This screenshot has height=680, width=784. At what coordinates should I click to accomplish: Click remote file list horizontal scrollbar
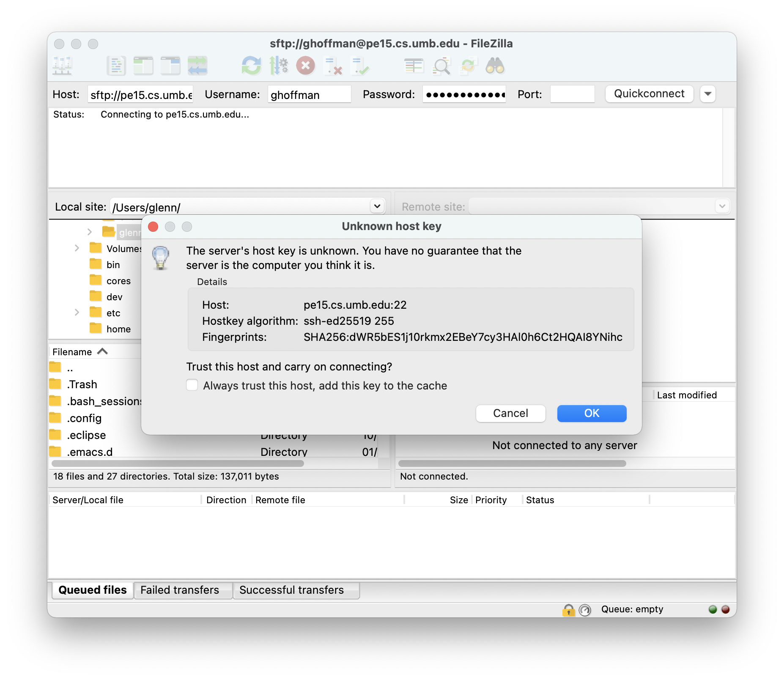[512, 463]
